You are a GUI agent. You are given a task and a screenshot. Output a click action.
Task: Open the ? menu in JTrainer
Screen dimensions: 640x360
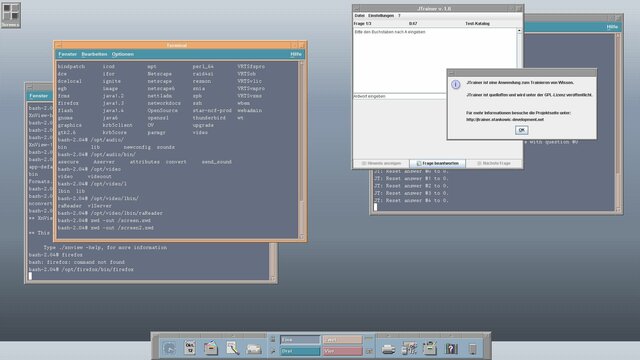(399, 16)
